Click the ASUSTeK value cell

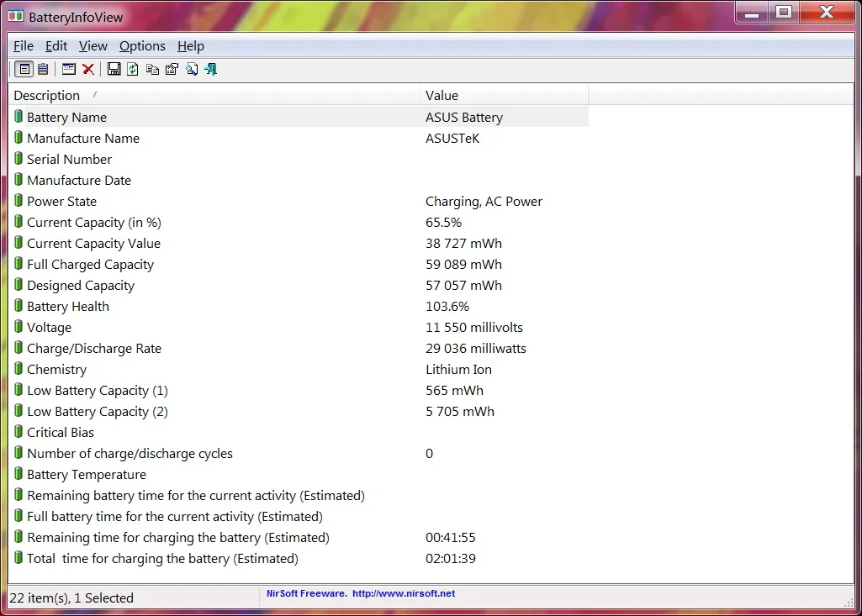point(452,139)
